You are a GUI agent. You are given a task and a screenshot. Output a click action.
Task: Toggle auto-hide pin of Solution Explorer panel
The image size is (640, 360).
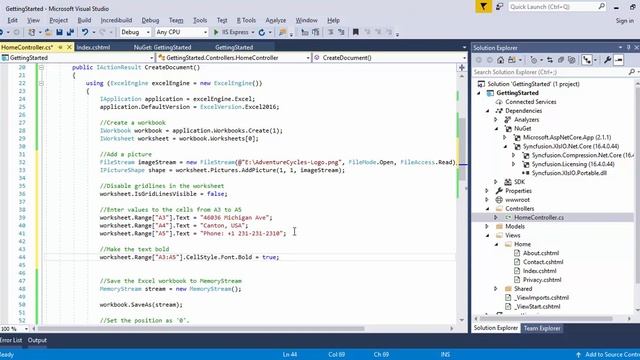point(629,48)
